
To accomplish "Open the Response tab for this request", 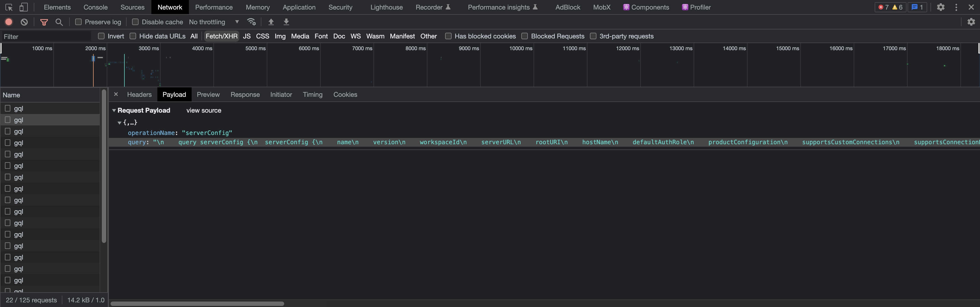I will (245, 94).
